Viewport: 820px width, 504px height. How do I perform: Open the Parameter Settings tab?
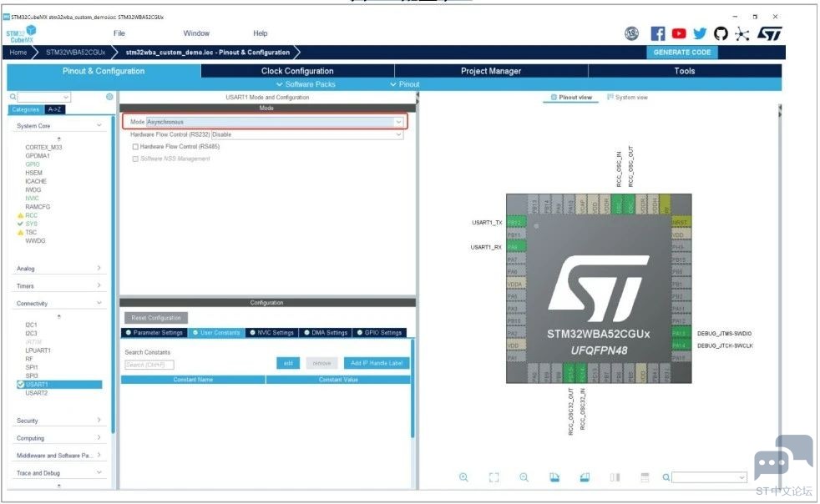click(154, 332)
